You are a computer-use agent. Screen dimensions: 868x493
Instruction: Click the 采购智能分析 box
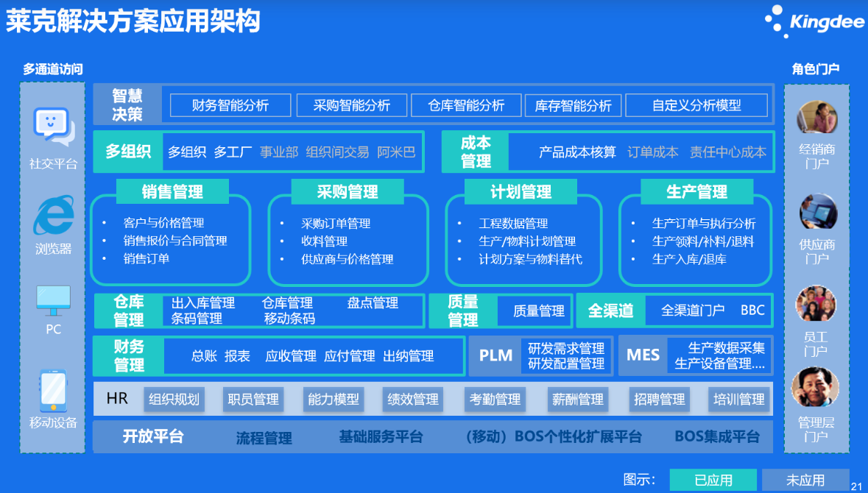[351, 105]
